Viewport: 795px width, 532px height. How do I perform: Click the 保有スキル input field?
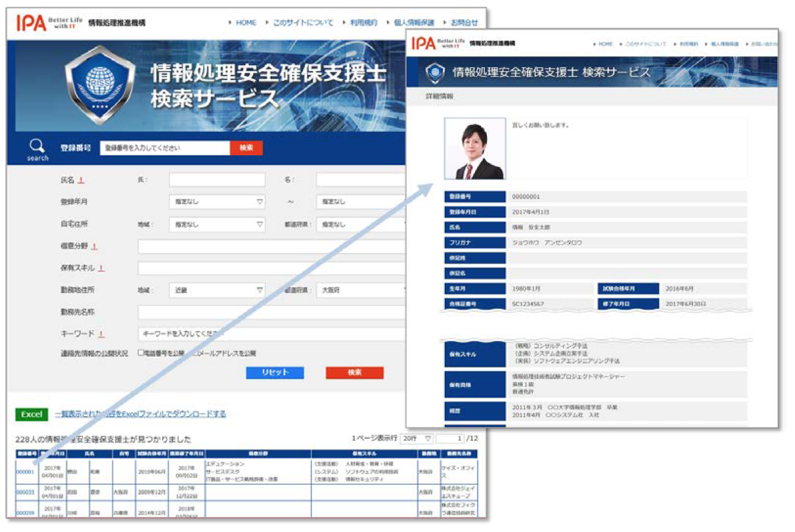coord(273,269)
